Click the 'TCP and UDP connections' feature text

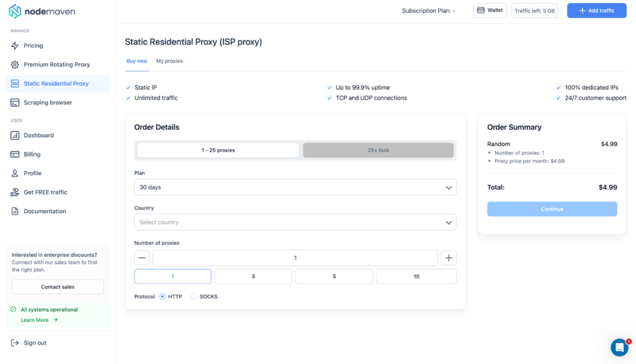(x=371, y=98)
